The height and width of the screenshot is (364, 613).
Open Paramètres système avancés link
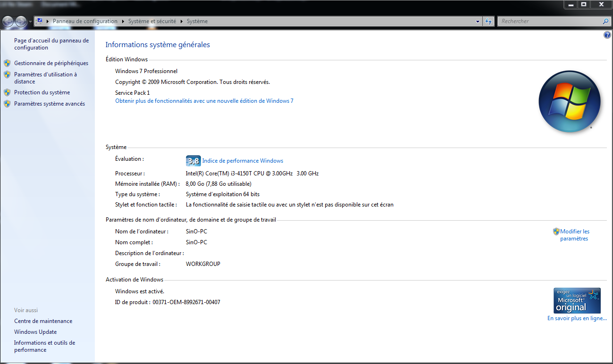50,104
